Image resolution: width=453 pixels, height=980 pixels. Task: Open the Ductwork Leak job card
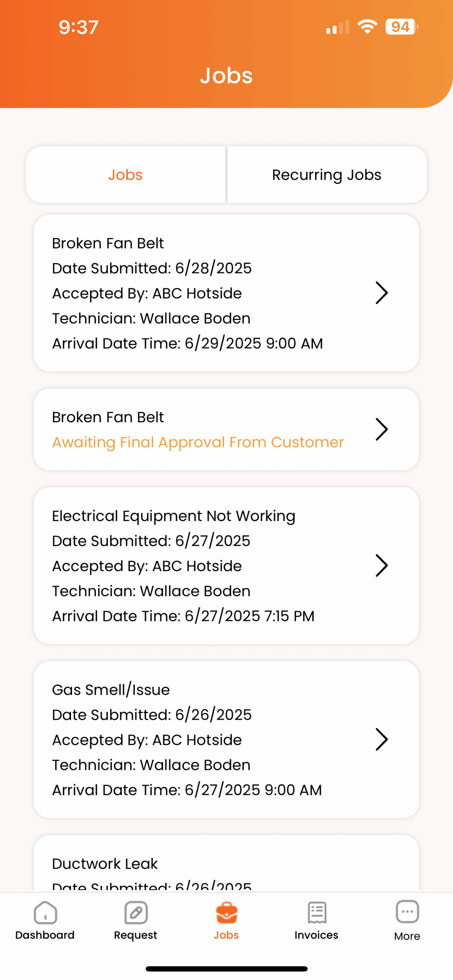(x=226, y=864)
